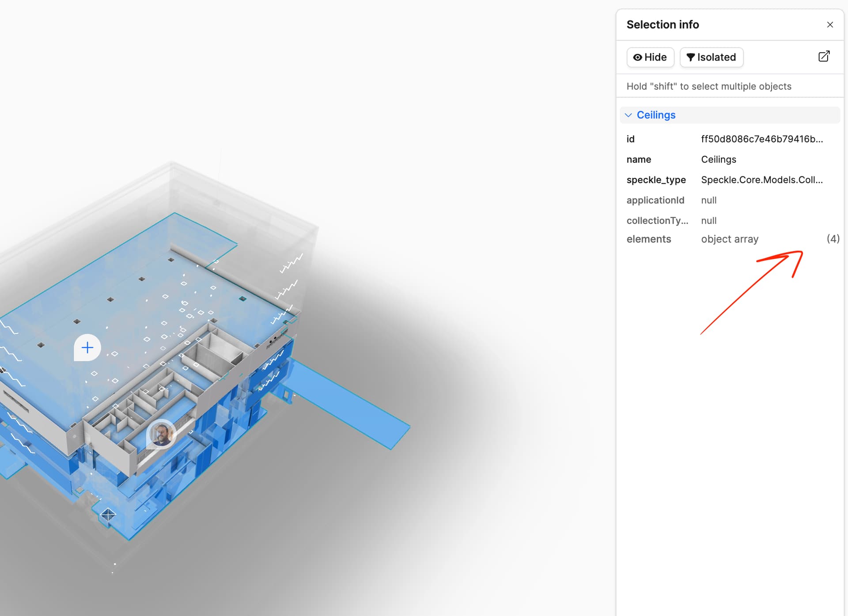Click the id value ff50d8086c7e46b79416b...
Screen dimensions: 848x616
pyautogui.click(x=762, y=139)
